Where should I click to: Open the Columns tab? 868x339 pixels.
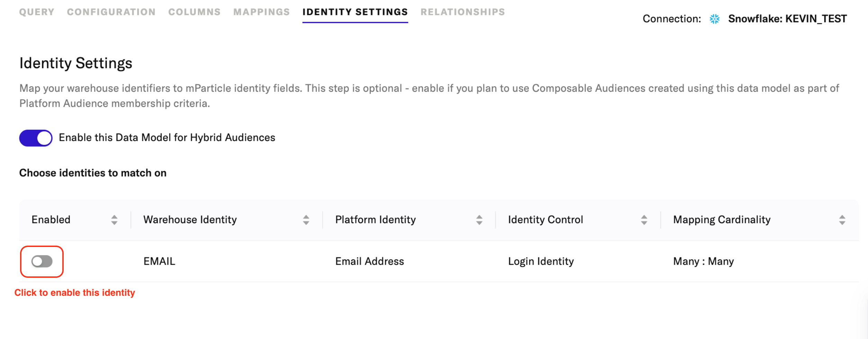tap(195, 12)
